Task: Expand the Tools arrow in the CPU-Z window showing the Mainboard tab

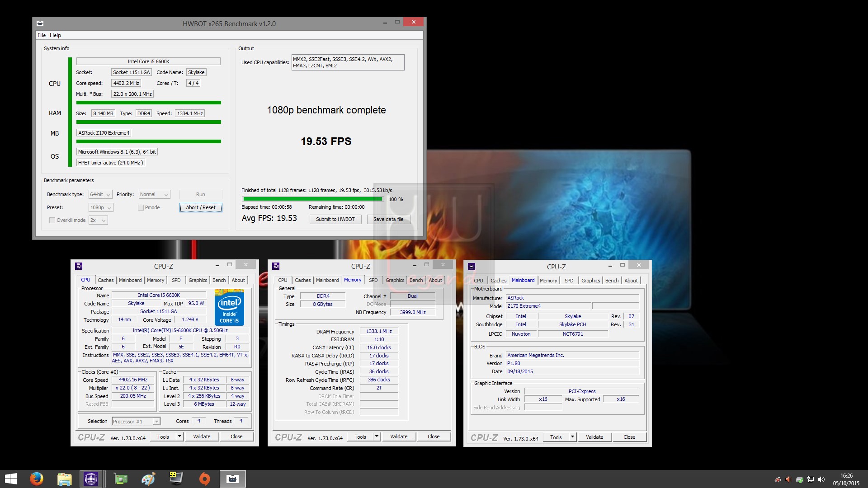Action: (x=572, y=437)
